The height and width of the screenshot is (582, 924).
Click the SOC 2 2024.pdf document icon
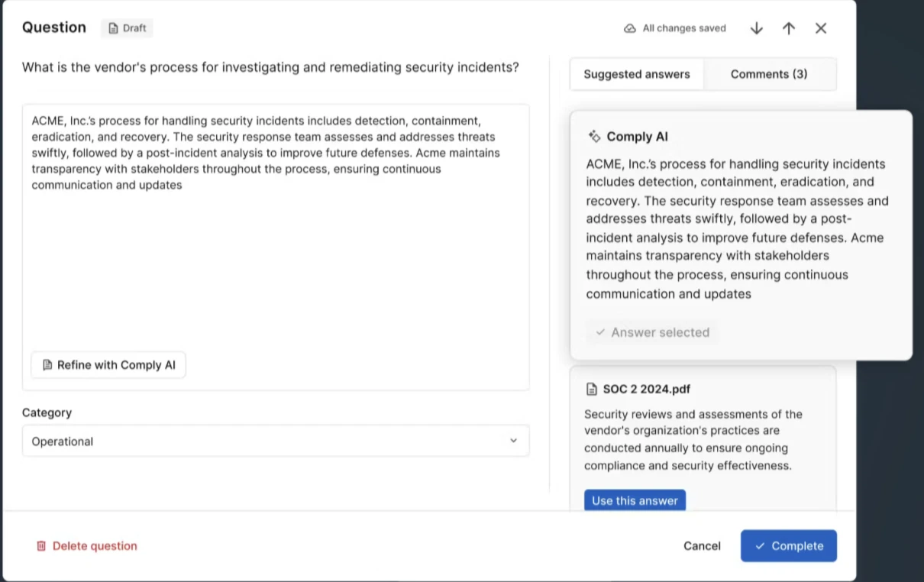(591, 389)
